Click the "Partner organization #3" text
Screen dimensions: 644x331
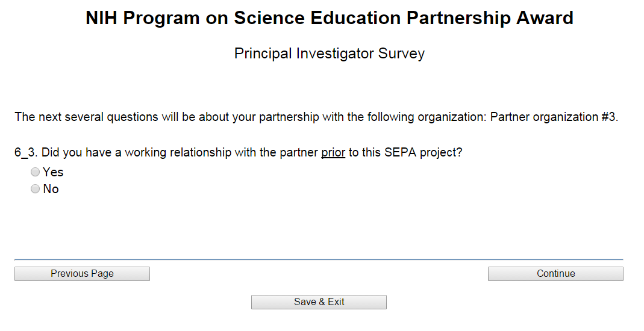pos(554,117)
